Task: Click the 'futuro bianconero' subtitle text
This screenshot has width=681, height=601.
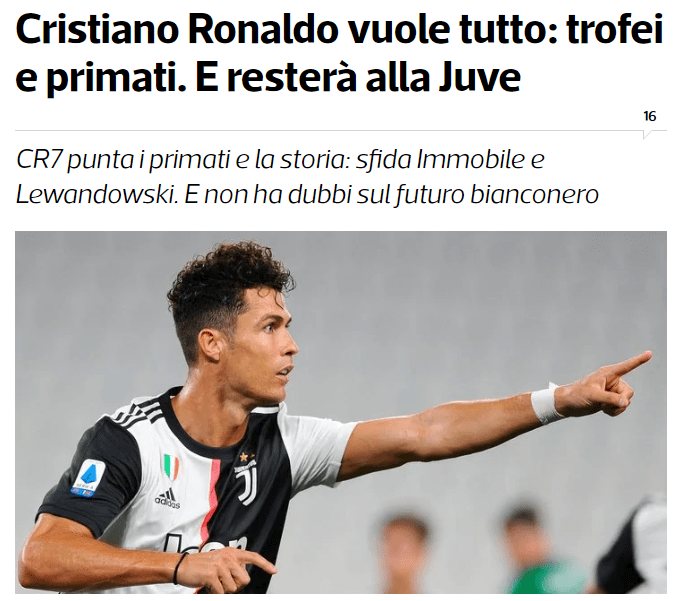Action: pos(497,195)
